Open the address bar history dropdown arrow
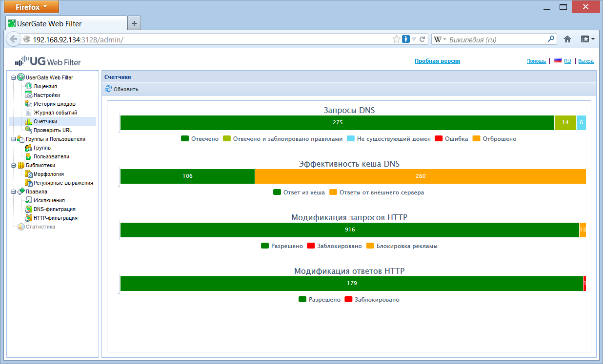Viewport: 603px width, 364px height. (414, 39)
